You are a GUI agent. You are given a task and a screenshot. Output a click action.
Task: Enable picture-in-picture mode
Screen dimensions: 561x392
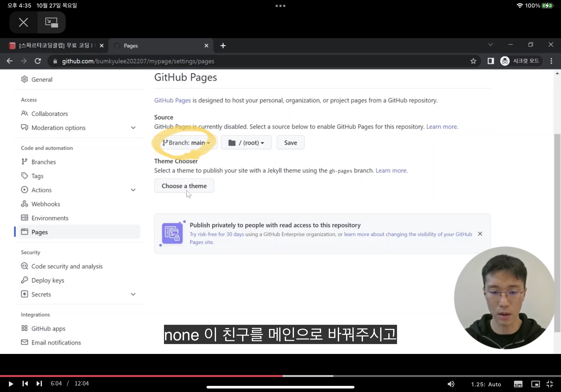[x=535, y=384]
